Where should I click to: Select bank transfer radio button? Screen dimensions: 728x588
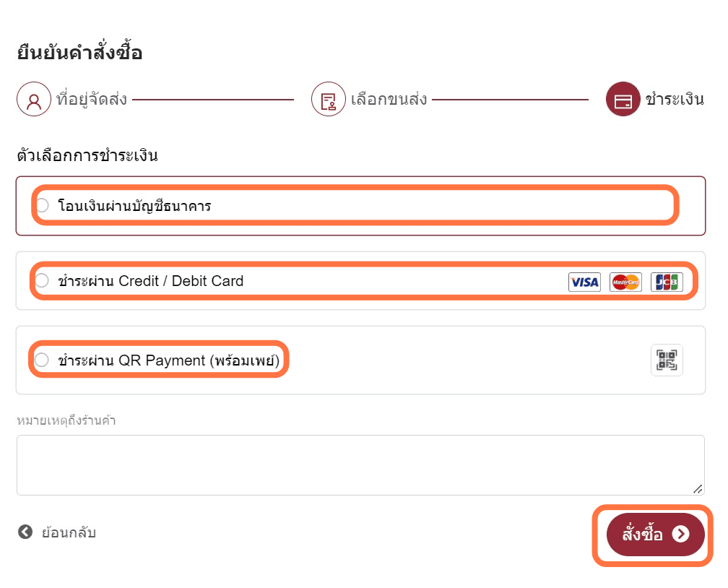click(x=42, y=205)
